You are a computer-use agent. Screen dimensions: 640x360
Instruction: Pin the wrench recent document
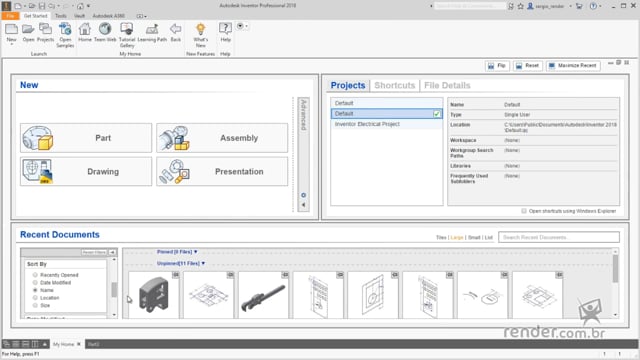pos(285,275)
